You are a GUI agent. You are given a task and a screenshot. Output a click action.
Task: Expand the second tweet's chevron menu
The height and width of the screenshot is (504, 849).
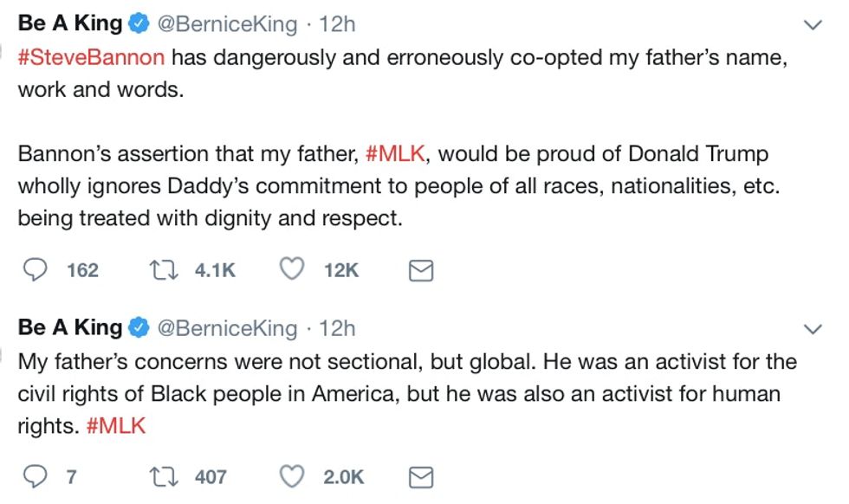click(813, 329)
